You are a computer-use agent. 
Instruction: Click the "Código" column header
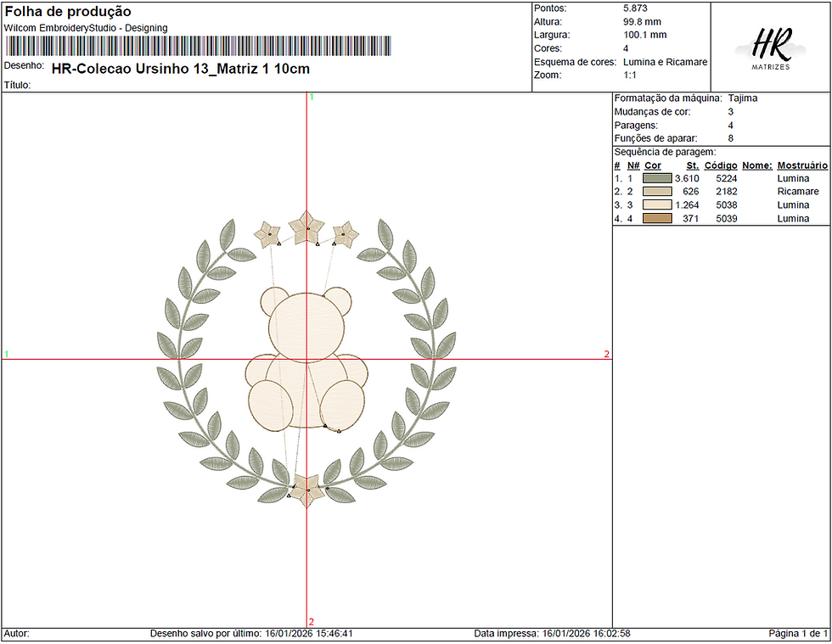click(721, 165)
